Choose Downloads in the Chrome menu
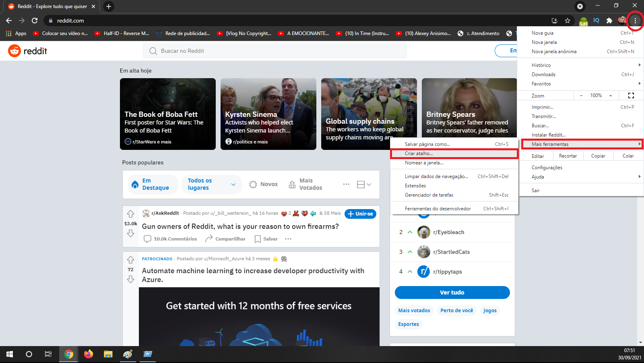 (x=581, y=75)
